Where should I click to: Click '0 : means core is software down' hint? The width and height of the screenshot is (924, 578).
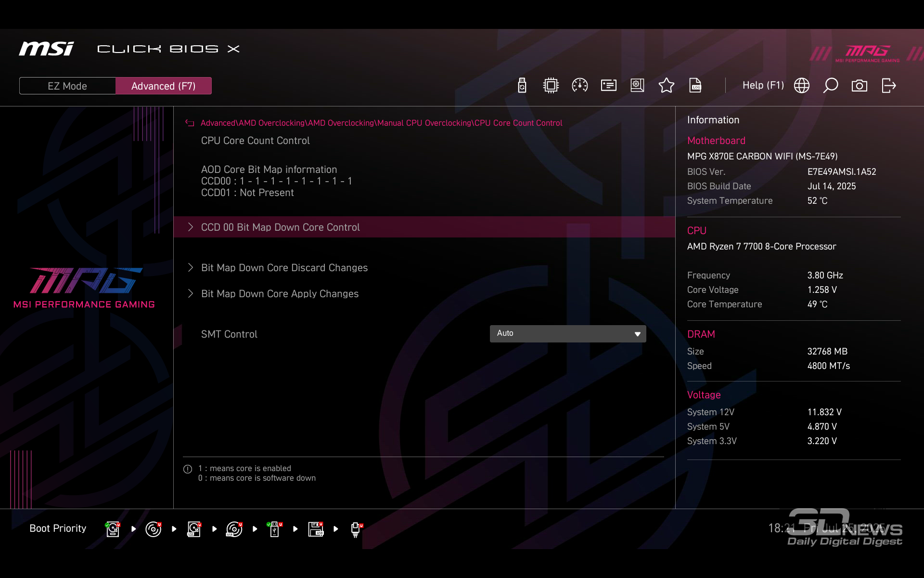pyautogui.click(x=257, y=478)
